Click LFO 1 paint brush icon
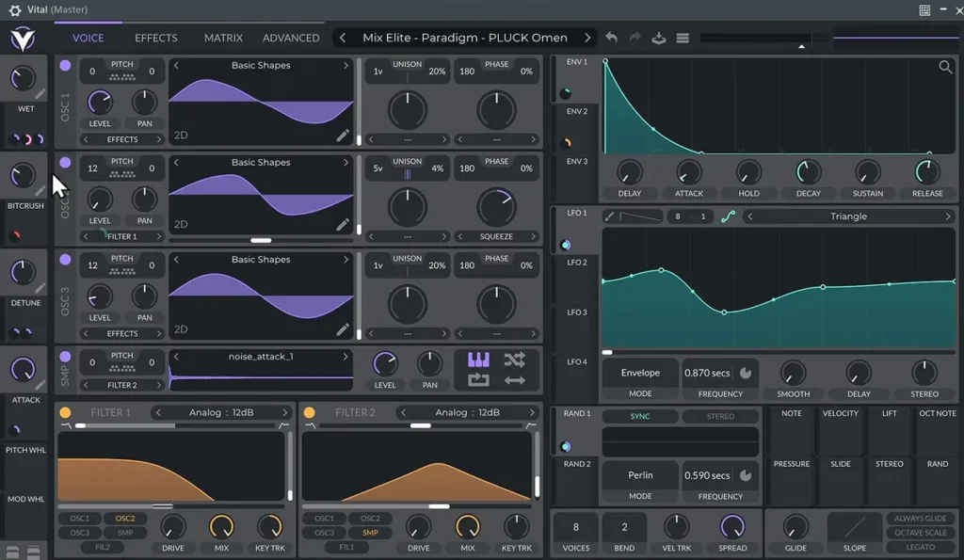This screenshot has width=964, height=560. point(609,216)
